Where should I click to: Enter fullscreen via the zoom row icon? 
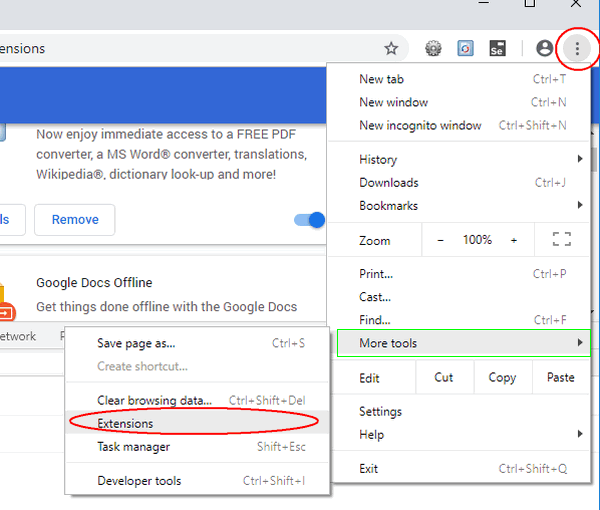(562, 240)
